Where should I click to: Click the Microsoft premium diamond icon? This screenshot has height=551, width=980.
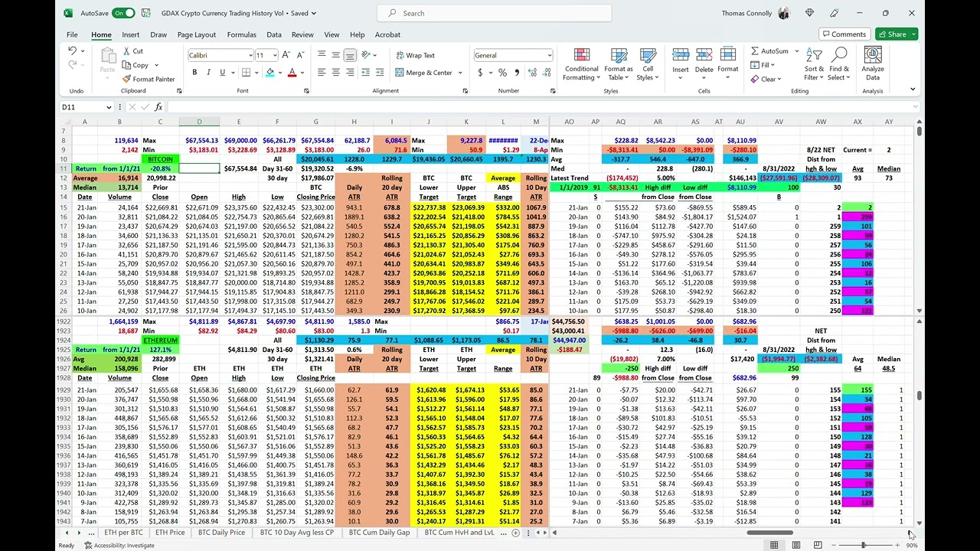coord(809,13)
